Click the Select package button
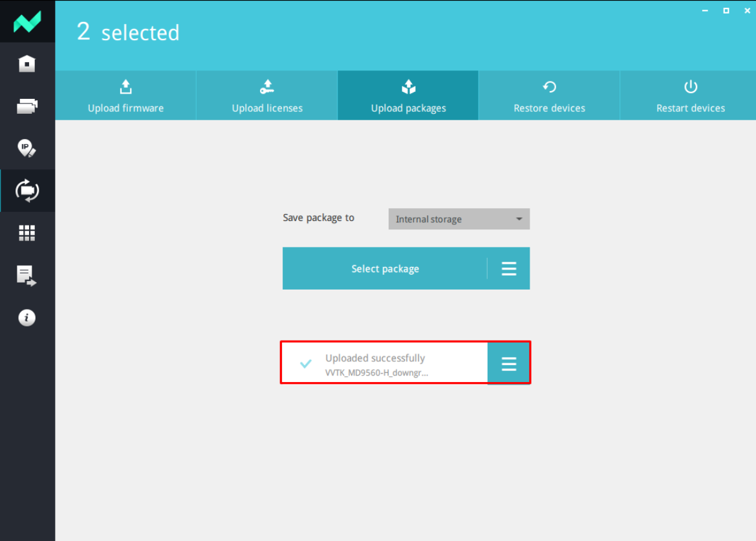The width and height of the screenshot is (756, 541). click(385, 268)
